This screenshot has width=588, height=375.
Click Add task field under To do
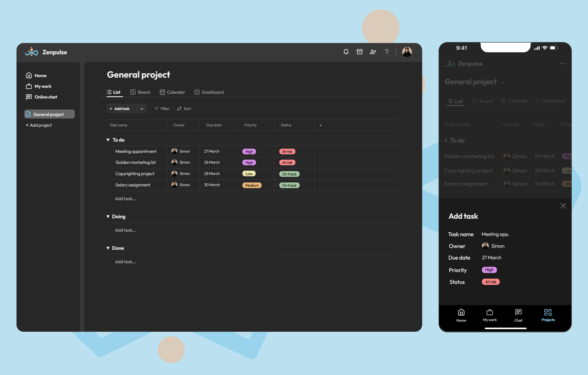[125, 199]
